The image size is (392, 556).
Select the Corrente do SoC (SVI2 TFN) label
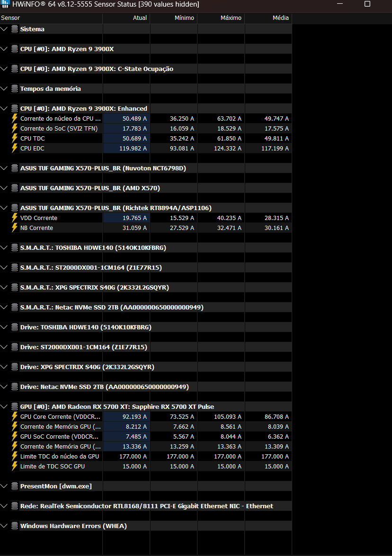click(59, 128)
